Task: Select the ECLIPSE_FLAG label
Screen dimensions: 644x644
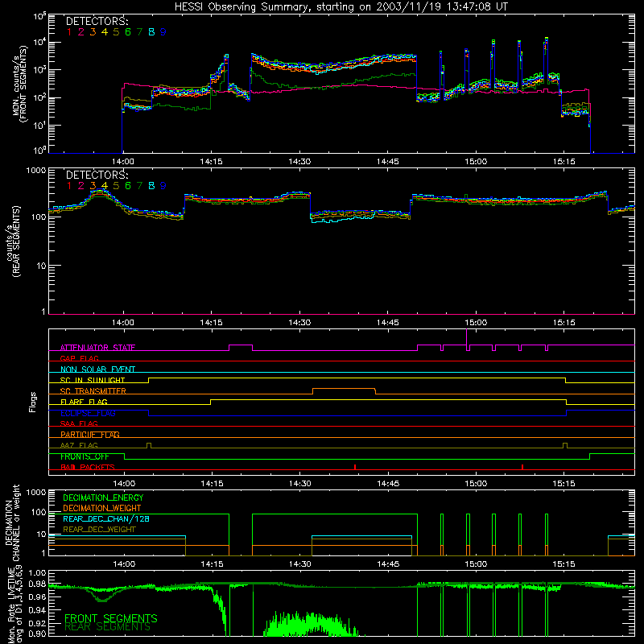Action: 88,413
